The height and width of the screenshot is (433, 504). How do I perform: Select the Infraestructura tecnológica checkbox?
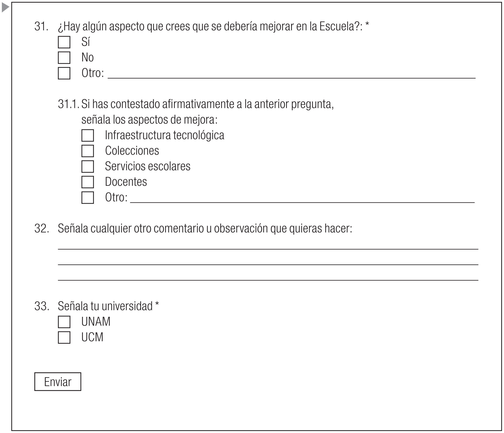(x=88, y=135)
